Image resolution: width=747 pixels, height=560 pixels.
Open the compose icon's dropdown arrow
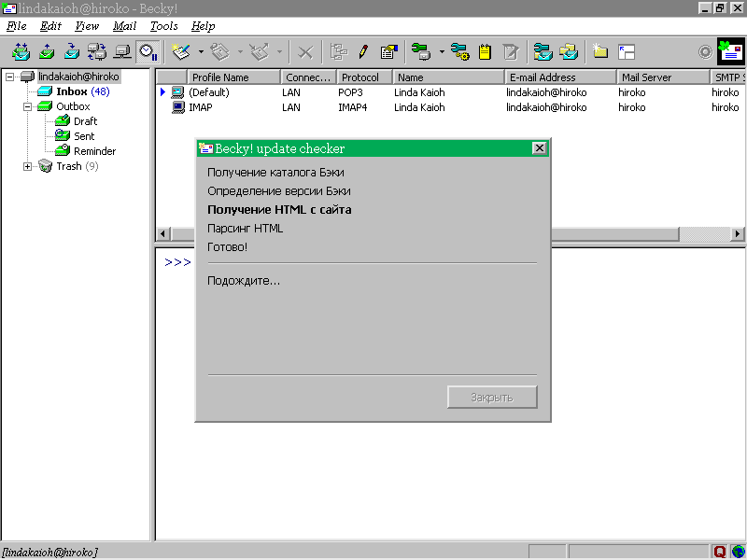click(x=201, y=51)
